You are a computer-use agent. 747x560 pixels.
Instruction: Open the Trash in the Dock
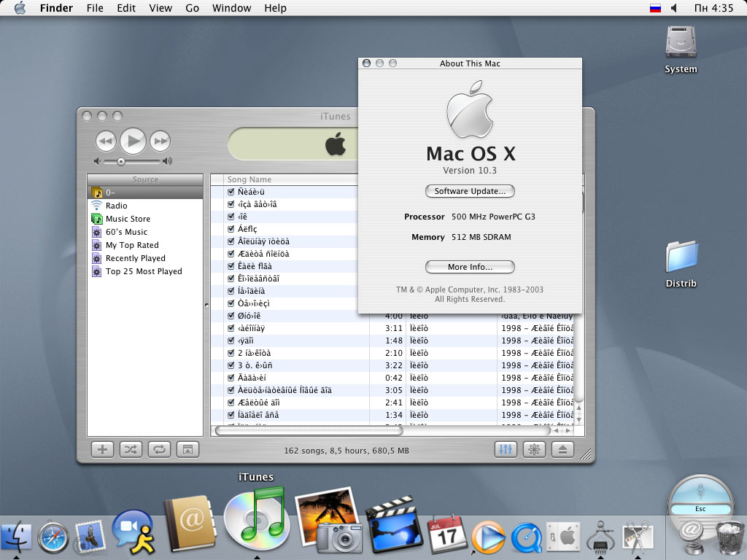click(729, 537)
